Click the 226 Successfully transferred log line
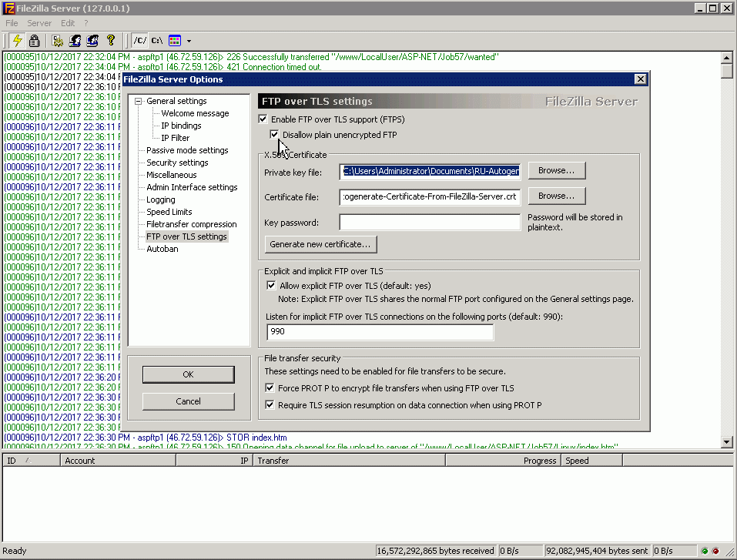Viewport: 737px width, 560px height. tap(252, 57)
